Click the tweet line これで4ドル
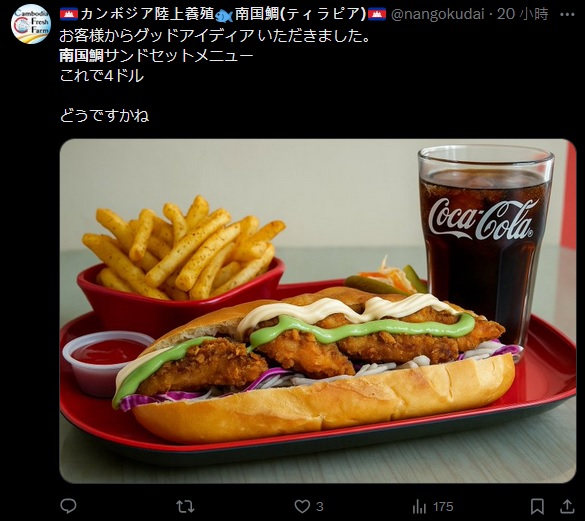585x521 pixels. click(101, 76)
